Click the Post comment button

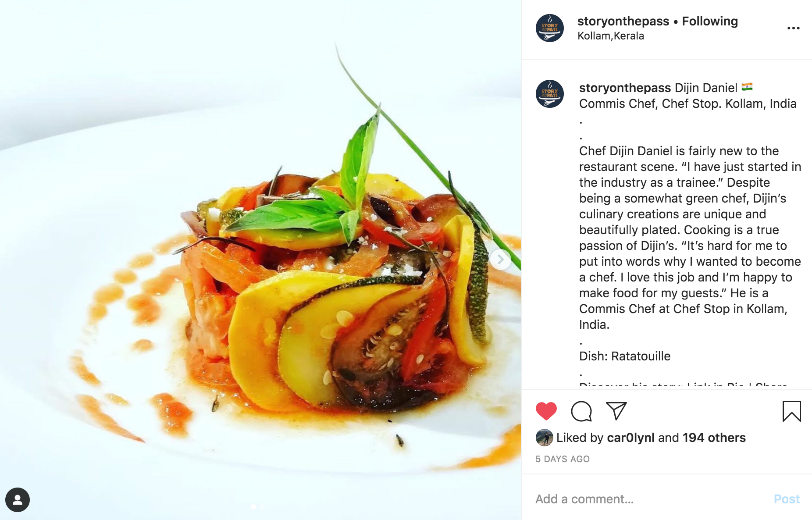tap(787, 499)
